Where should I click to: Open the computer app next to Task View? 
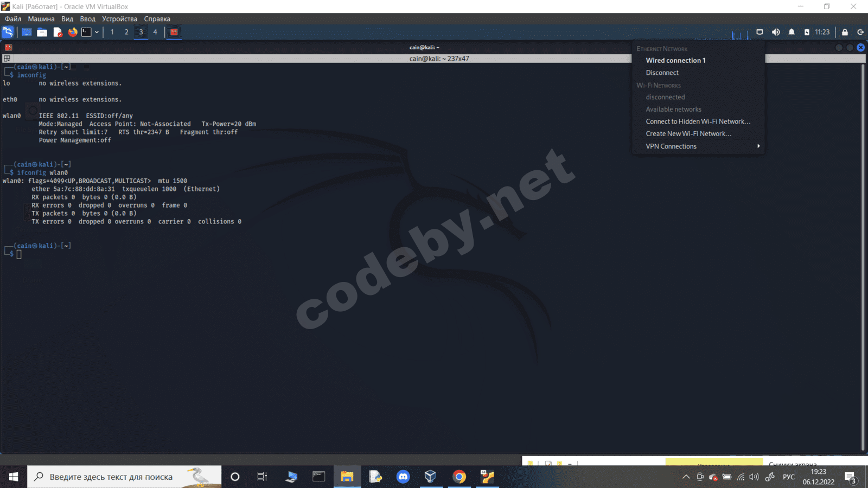click(291, 477)
